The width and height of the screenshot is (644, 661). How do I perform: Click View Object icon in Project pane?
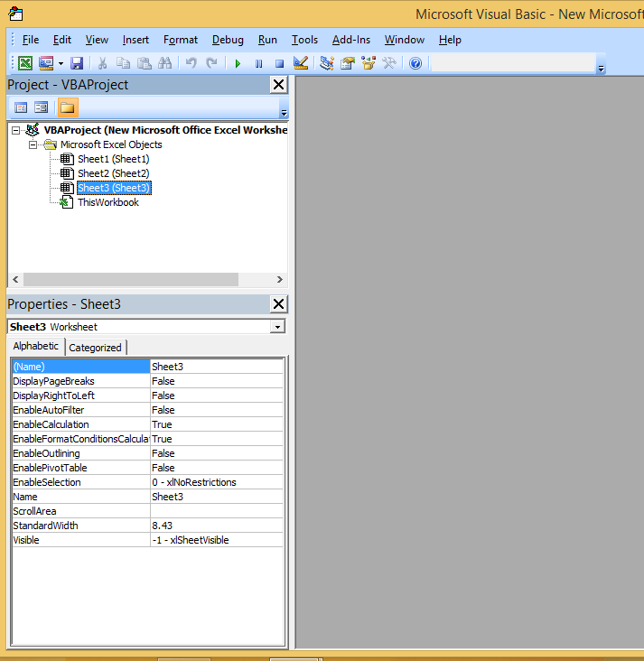pyautogui.click(x=41, y=107)
